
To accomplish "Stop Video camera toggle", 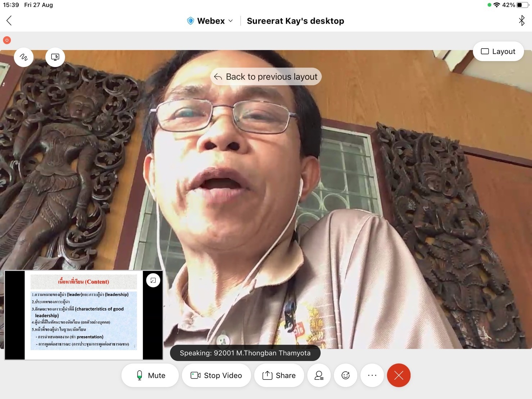I will click(x=216, y=375).
